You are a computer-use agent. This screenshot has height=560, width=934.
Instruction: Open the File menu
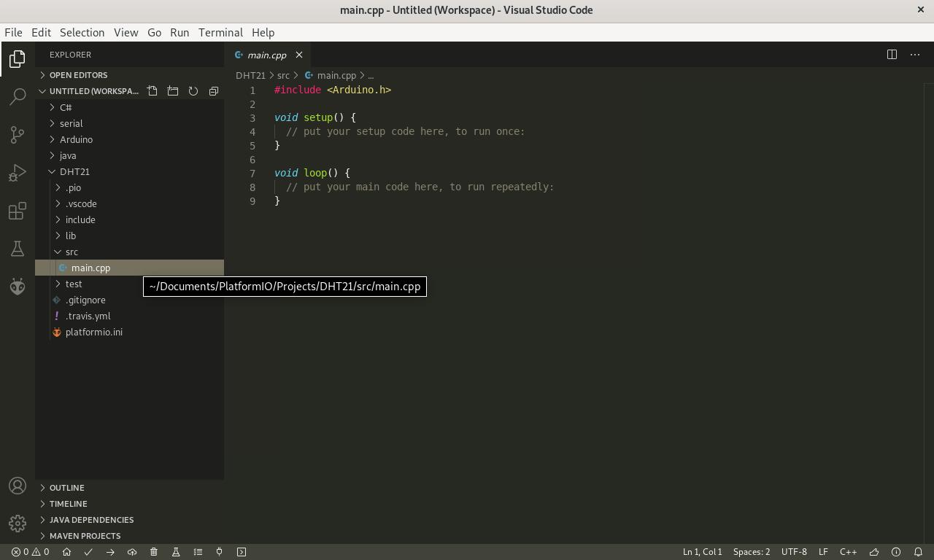tap(13, 32)
